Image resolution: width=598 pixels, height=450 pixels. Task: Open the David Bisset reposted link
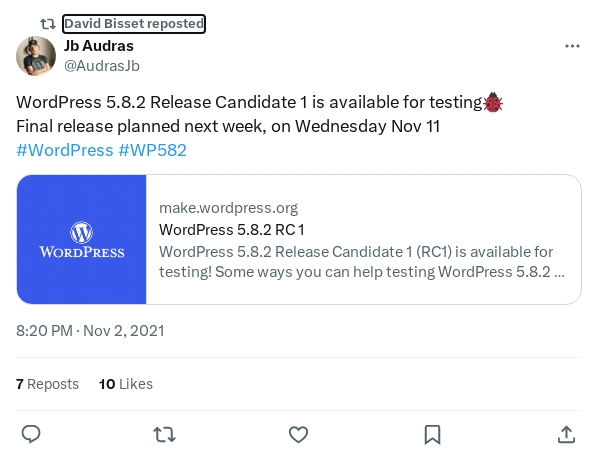pyautogui.click(x=134, y=24)
